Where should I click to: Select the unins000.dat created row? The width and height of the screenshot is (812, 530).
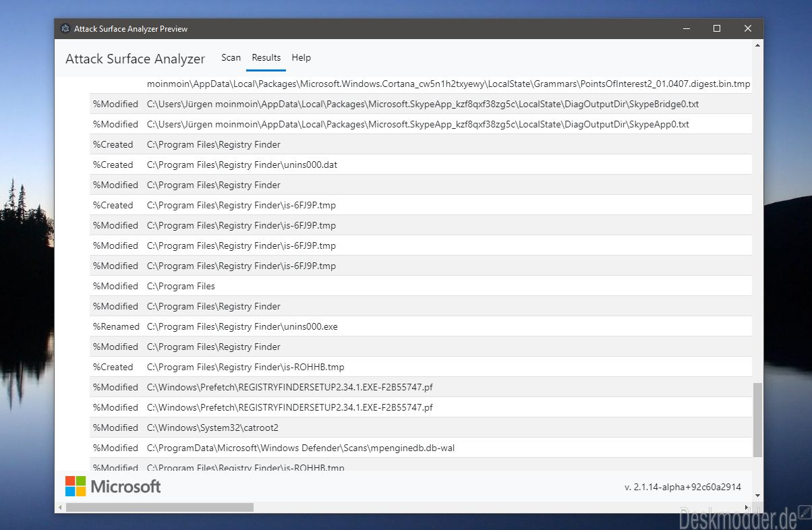[421, 165]
